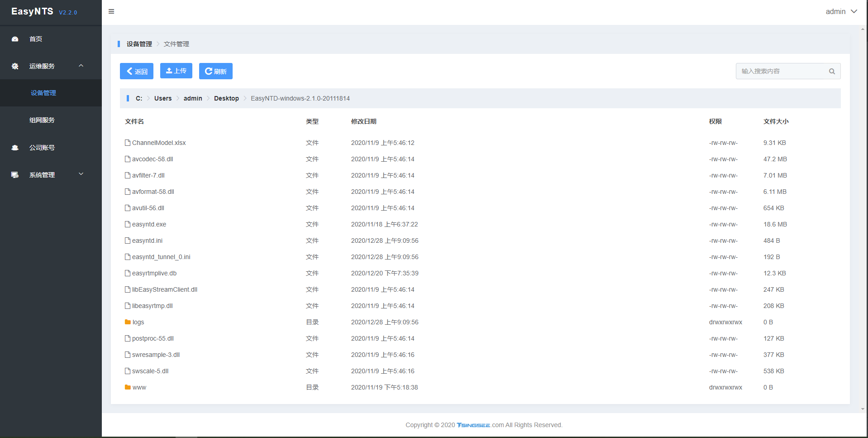Click the file icon for avformat-58.dll
This screenshot has height=438, width=868.
[x=128, y=192]
